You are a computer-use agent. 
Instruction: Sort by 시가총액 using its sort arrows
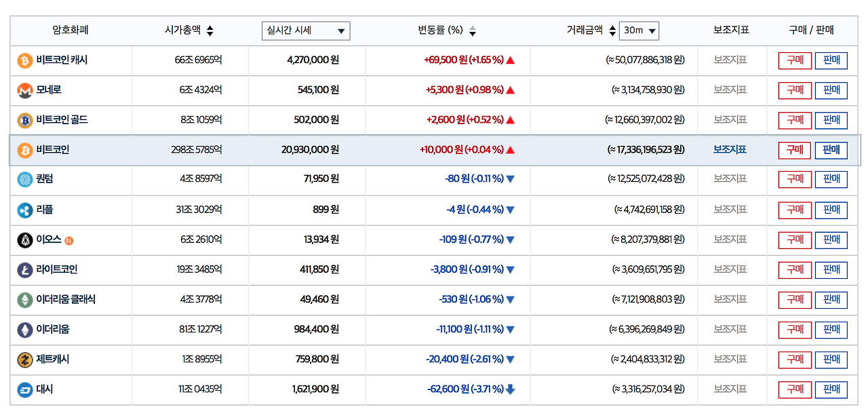pos(210,31)
